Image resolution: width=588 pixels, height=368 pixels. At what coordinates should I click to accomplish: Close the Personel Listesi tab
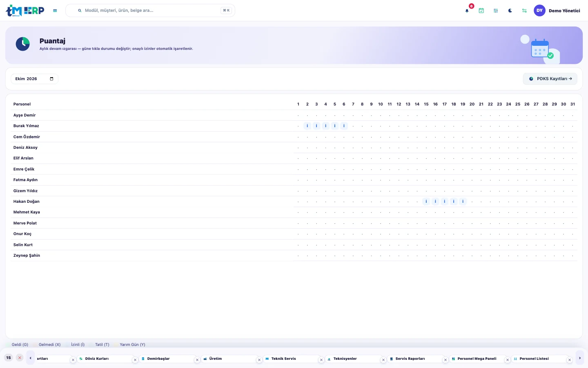pyautogui.click(x=570, y=360)
